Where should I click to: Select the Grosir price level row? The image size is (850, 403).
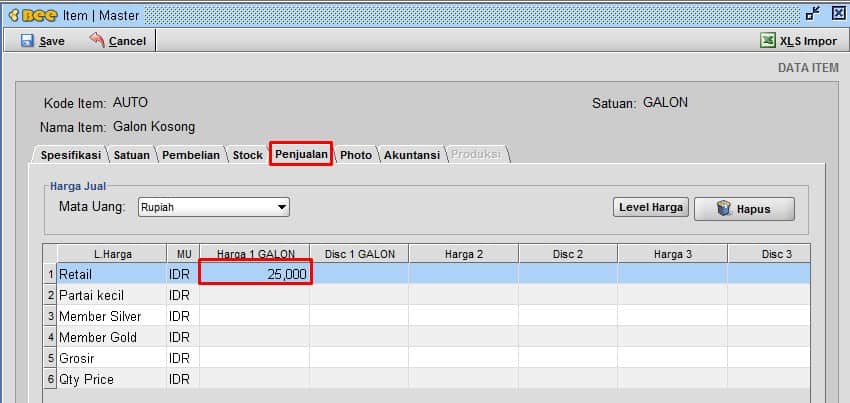coord(426,358)
